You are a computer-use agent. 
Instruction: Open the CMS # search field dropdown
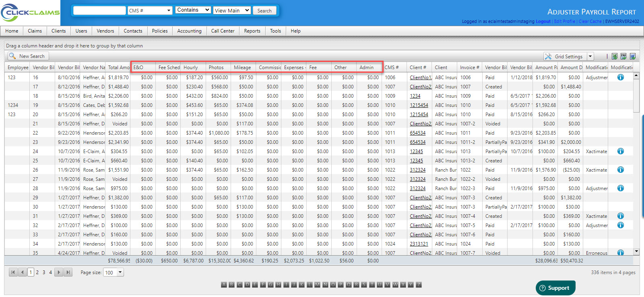[x=150, y=10]
